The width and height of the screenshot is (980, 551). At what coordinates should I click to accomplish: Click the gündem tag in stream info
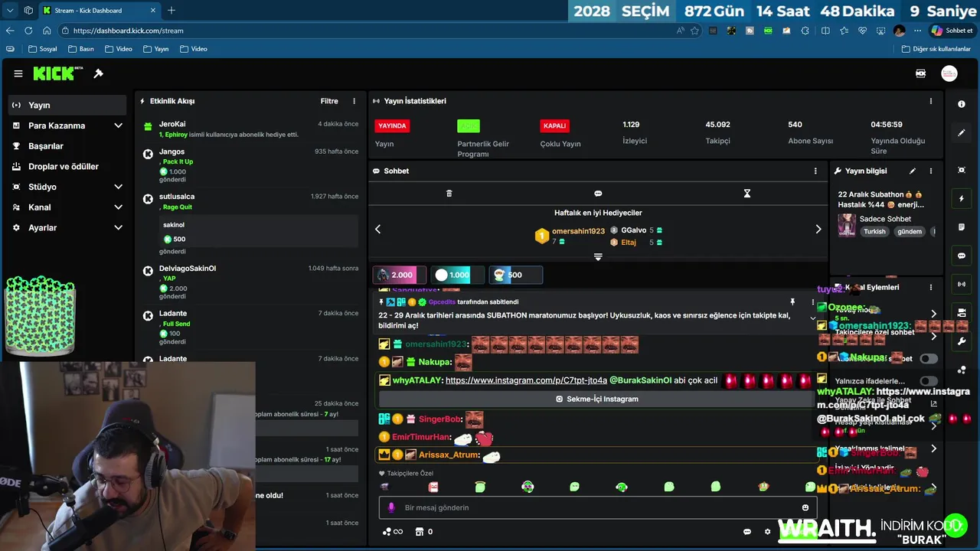pos(910,231)
